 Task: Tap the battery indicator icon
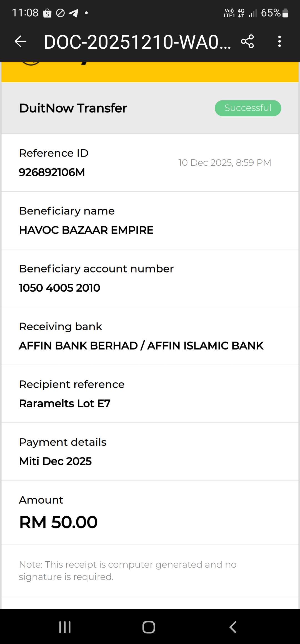coord(285,13)
